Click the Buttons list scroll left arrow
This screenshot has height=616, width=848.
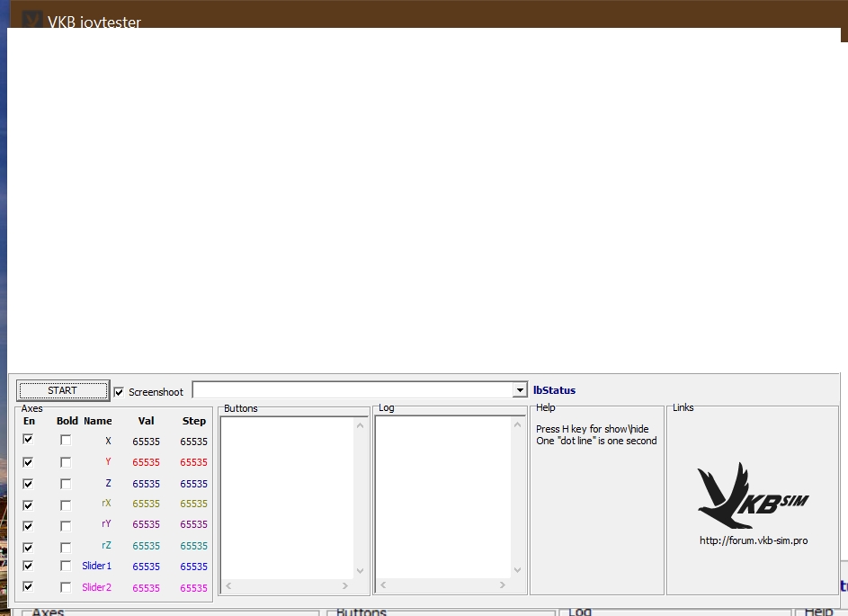[x=228, y=586]
